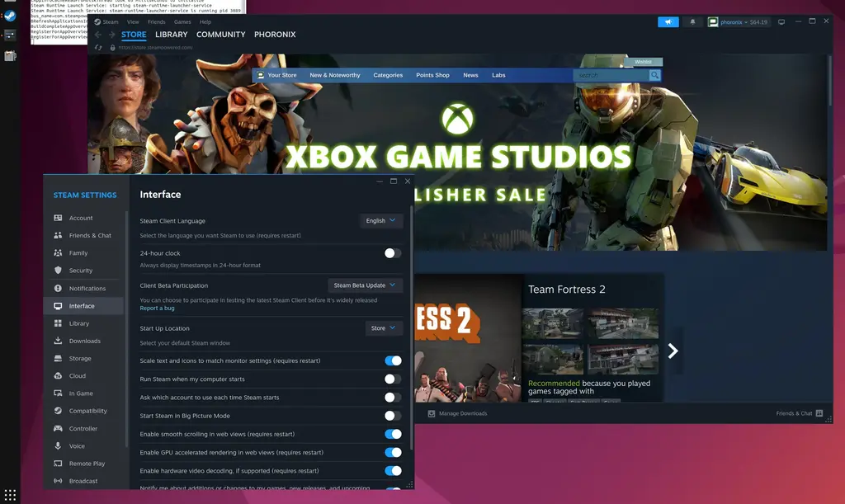Click the settings window vertical scrollbar
This screenshot has height=504, width=845.
(x=412, y=328)
